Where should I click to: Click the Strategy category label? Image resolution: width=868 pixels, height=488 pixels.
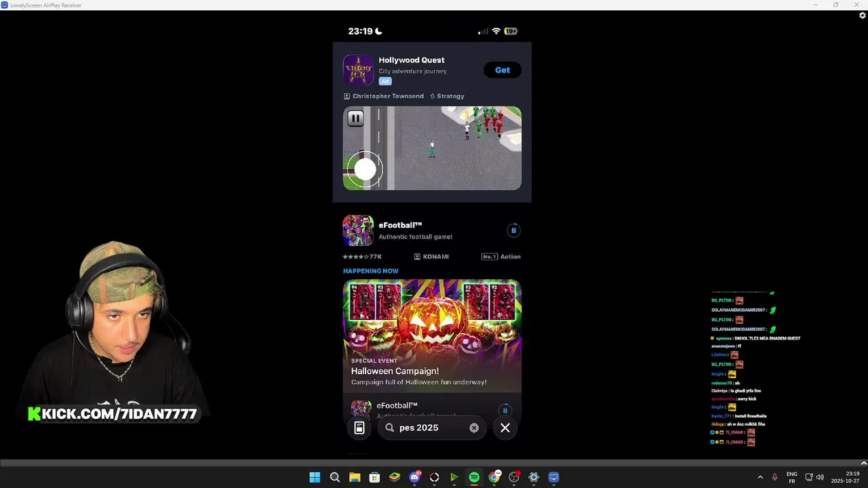pos(447,96)
